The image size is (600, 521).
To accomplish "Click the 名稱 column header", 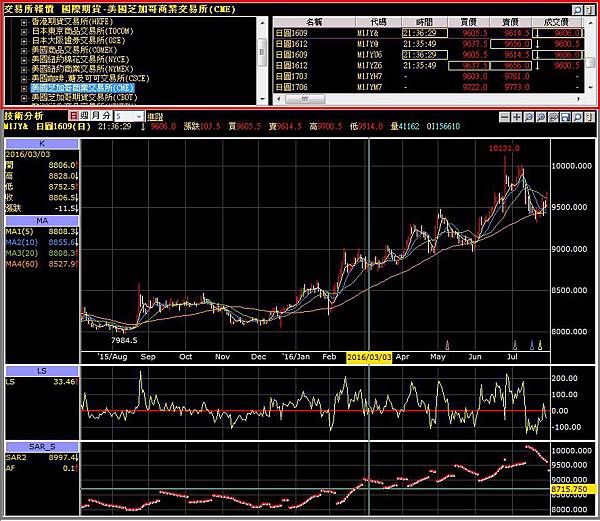I will pos(315,22).
